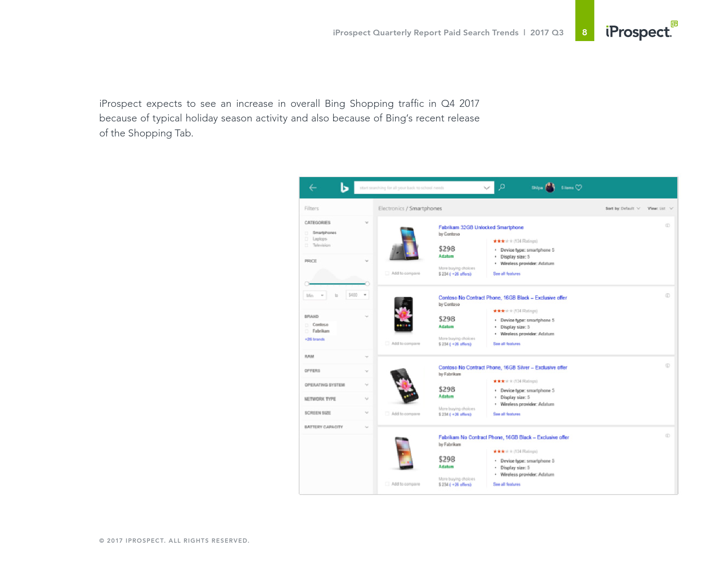The height and width of the screenshot is (563, 728).
Task: Click the +26 brands link
Action: coord(315,340)
